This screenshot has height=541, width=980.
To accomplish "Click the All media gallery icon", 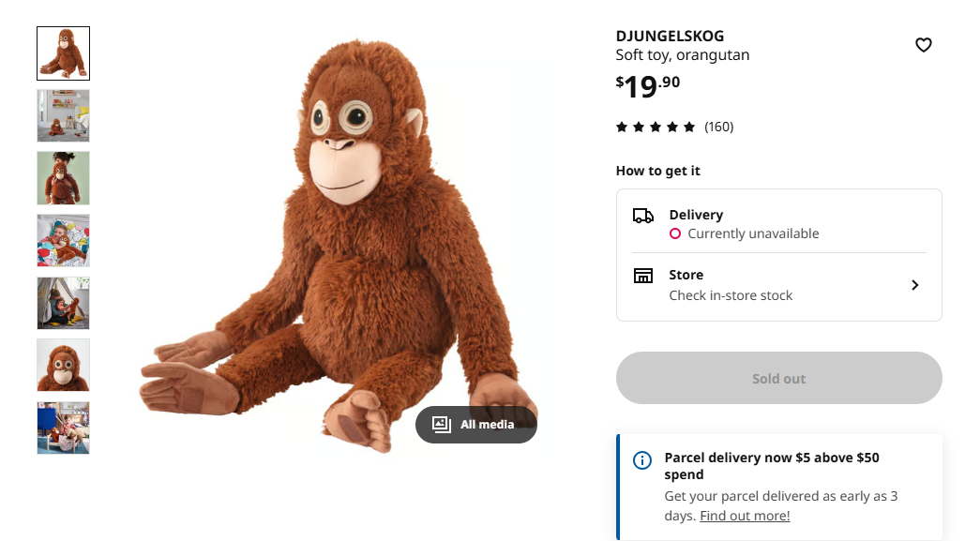I will (x=442, y=425).
